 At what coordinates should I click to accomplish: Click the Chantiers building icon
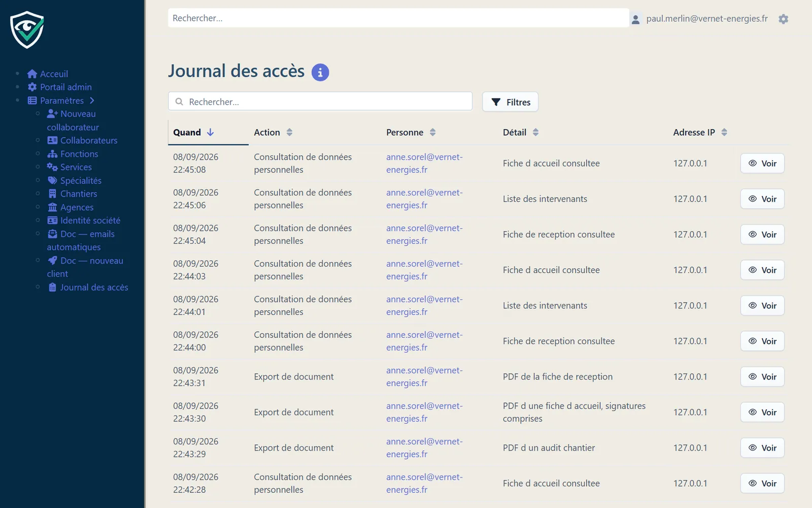pyautogui.click(x=52, y=194)
